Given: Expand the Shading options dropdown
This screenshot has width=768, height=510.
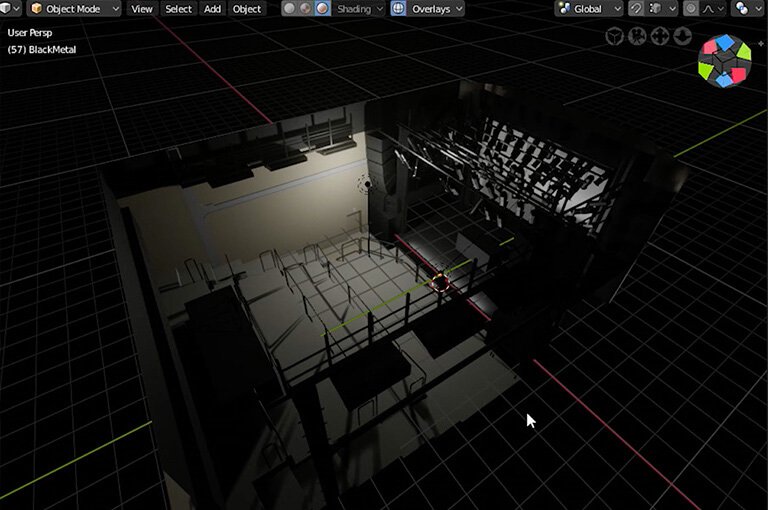Looking at the screenshot, I should coord(359,9).
